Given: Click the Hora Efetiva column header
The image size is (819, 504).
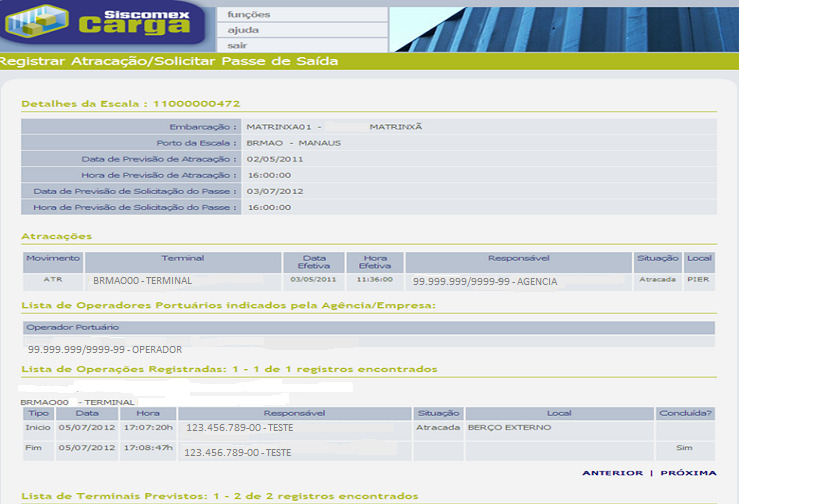Looking at the screenshot, I should click(x=375, y=262).
